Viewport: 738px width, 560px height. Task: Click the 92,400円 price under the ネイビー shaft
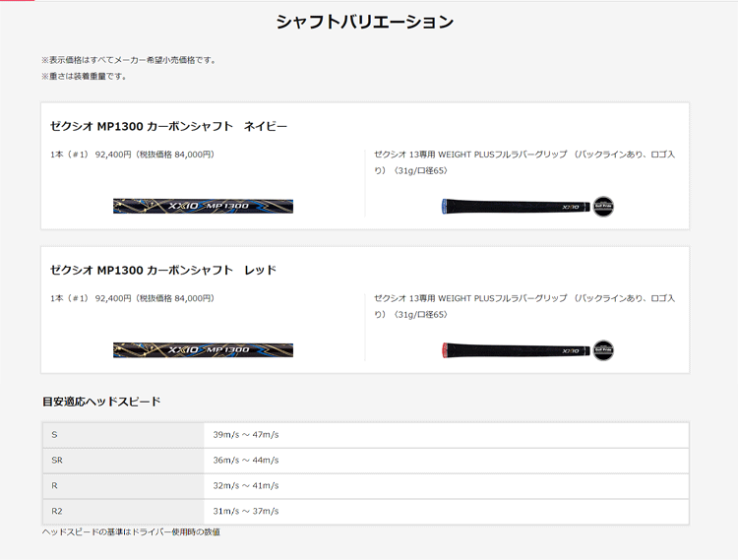[x=132, y=155]
